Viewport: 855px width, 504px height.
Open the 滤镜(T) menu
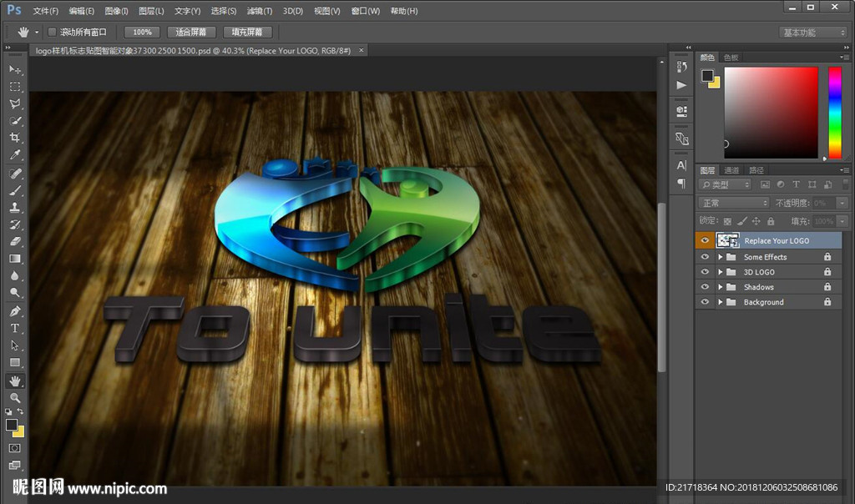pyautogui.click(x=260, y=11)
